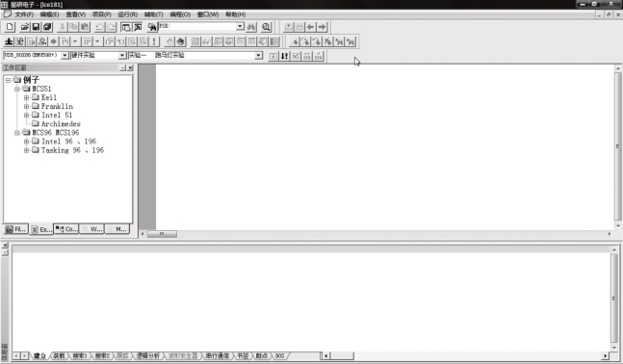Collapse the MCS51 tree node
The height and width of the screenshot is (364, 623).
coord(17,89)
